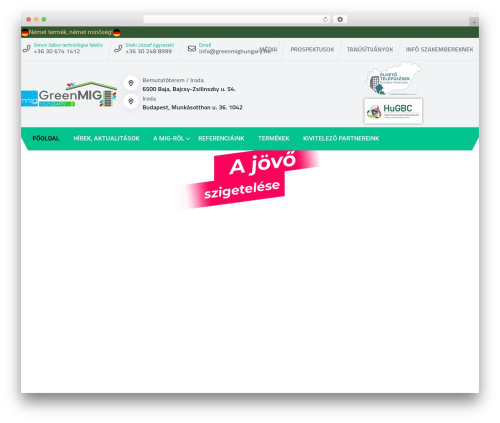Click the left German flag icon
500x423 pixels.
coord(25,33)
